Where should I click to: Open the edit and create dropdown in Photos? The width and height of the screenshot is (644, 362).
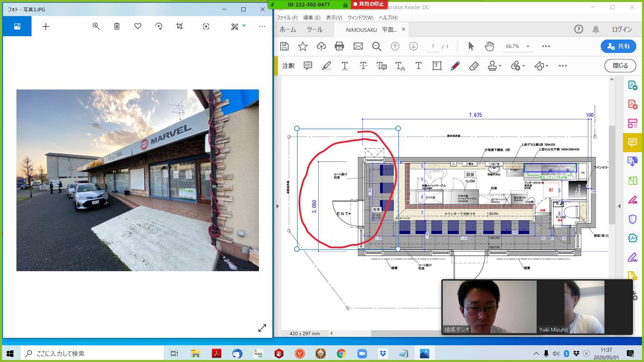(x=244, y=25)
